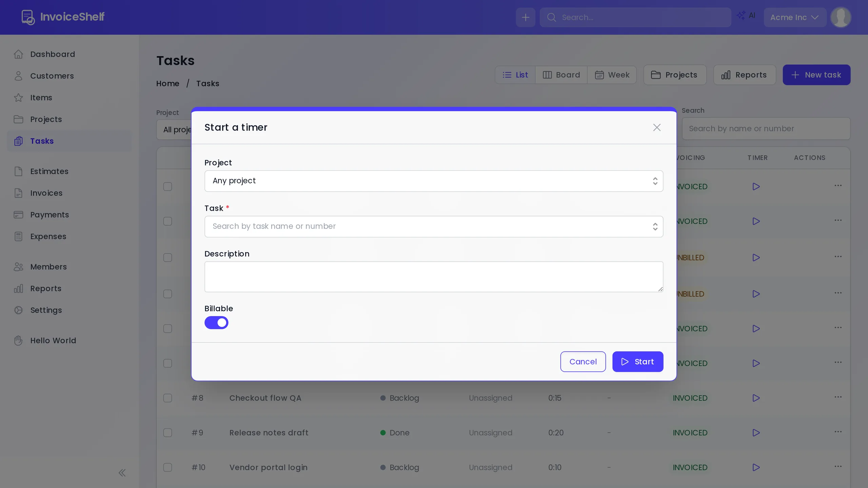This screenshot has height=488, width=868.
Task: Check the Vendor portal login checkbox
Action: [x=167, y=467]
